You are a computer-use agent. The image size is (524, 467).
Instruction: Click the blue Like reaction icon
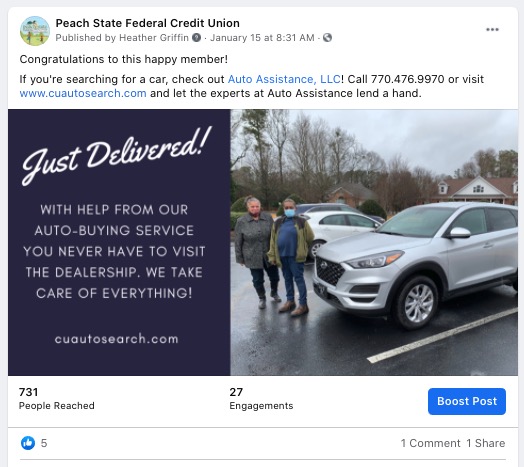[x=28, y=443]
